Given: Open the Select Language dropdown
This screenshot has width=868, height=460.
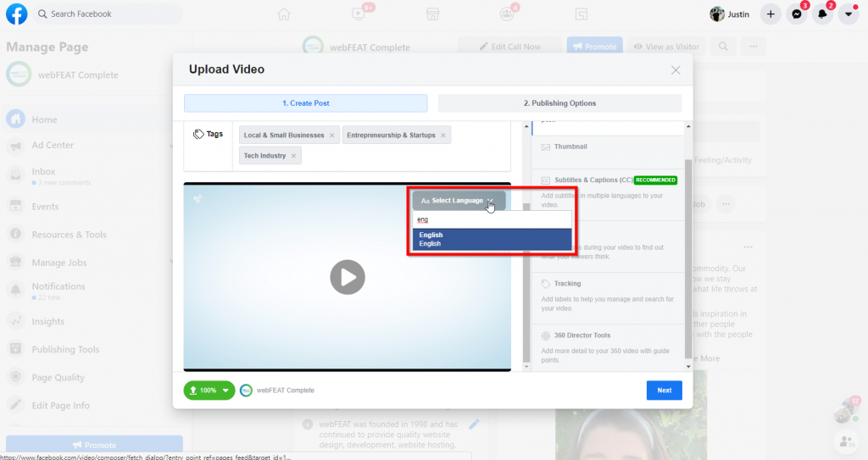Looking at the screenshot, I should (459, 201).
